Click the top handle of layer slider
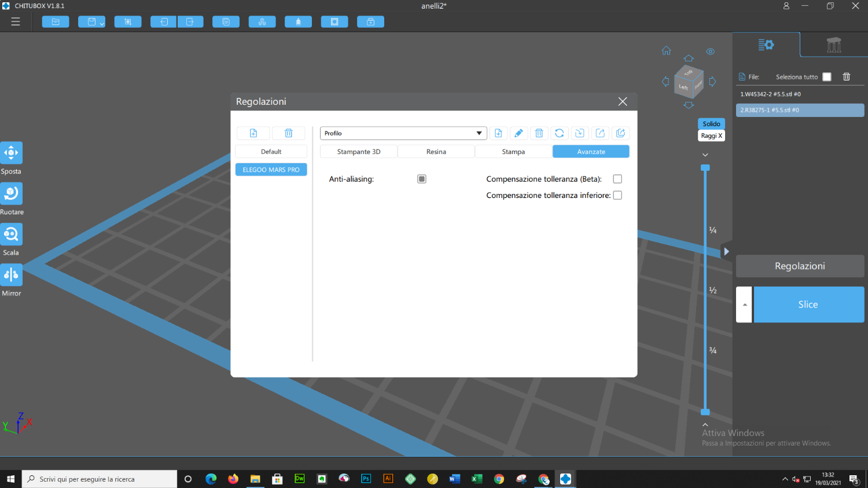Viewport: 868px width, 488px height. pyautogui.click(x=705, y=167)
